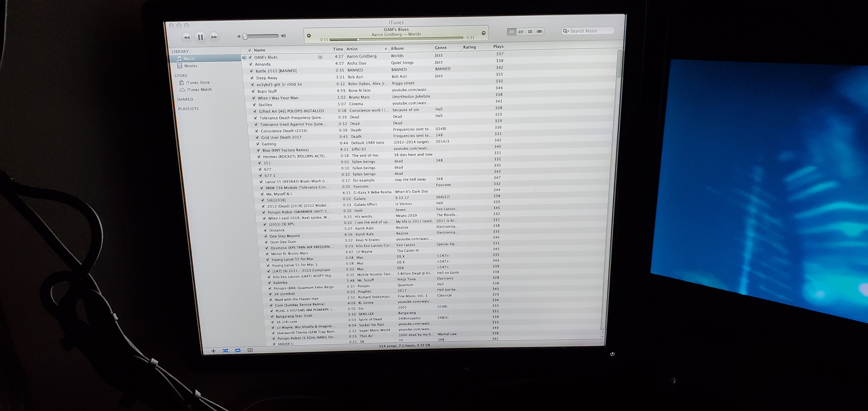Click the PLAYLISTS sidebar heading

click(188, 109)
